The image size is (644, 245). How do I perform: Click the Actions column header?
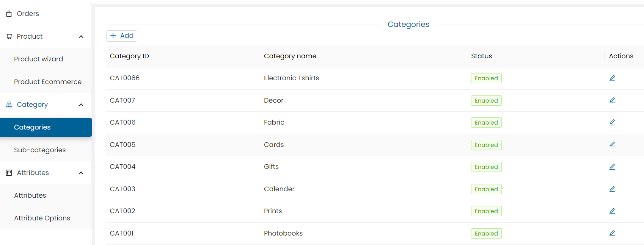coord(621,56)
